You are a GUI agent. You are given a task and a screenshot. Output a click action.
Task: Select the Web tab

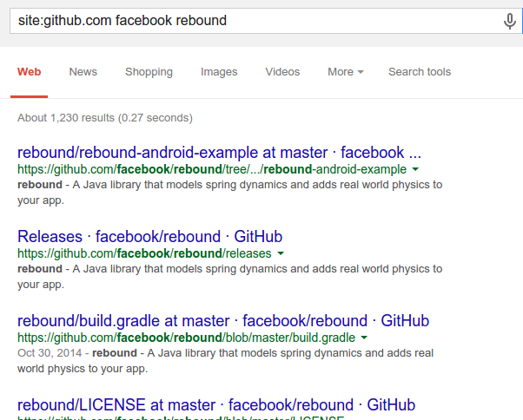tap(29, 72)
